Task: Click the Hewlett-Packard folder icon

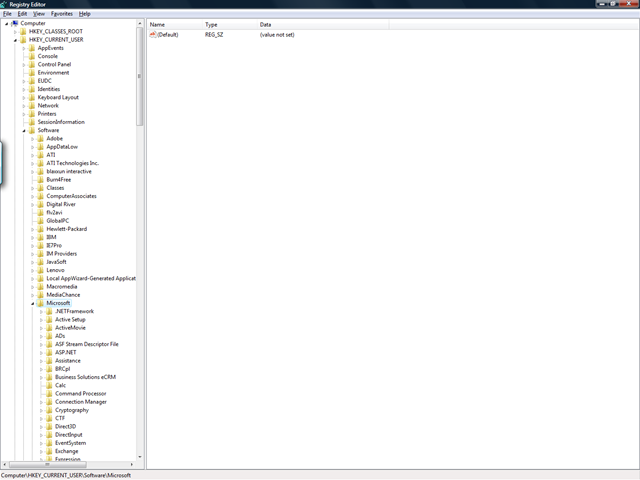Action: tap(40, 229)
